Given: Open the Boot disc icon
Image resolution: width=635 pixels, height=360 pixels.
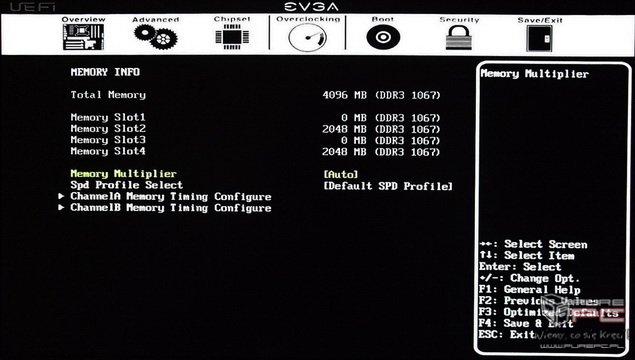Looking at the screenshot, I should click(383, 37).
